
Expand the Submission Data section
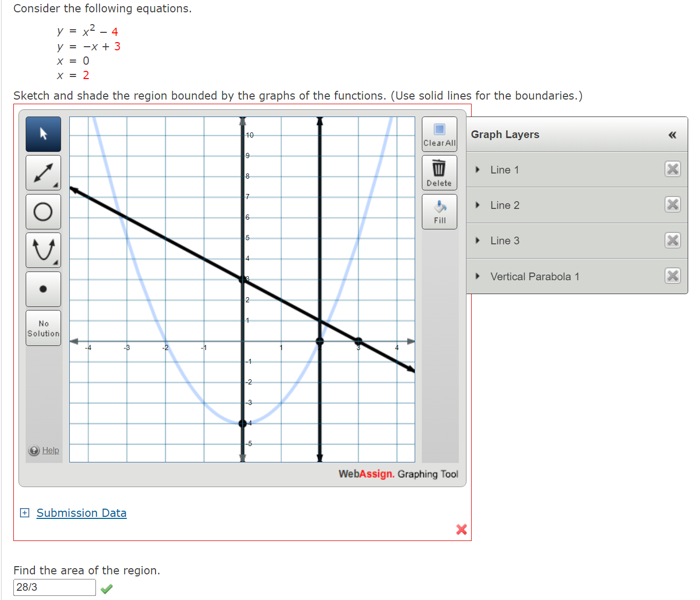point(81,513)
